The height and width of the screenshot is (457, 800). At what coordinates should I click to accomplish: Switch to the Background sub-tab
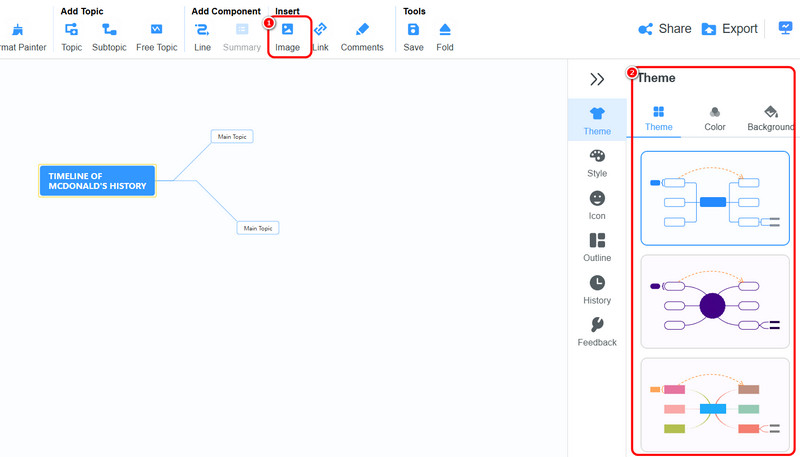[770, 119]
